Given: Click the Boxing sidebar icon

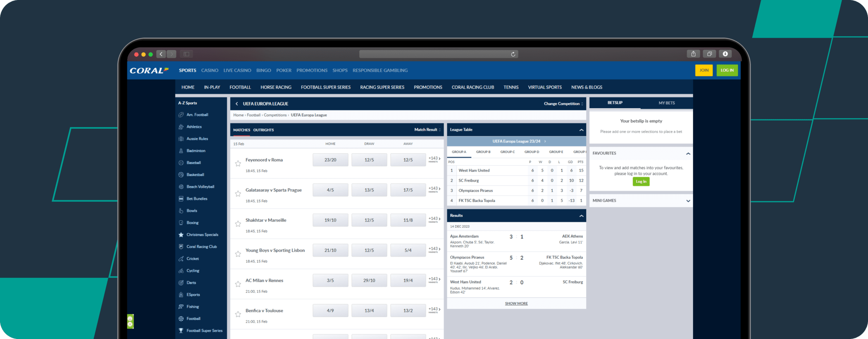Looking at the screenshot, I should pos(181,223).
